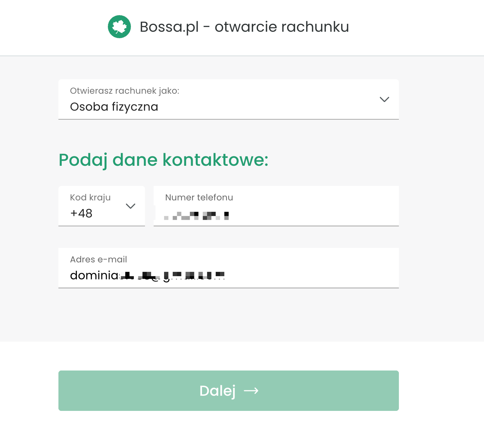The width and height of the screenshot is (484, 448).
Task: Click the Bossa.pl maple leaf logo
Action: coord(119,27)
